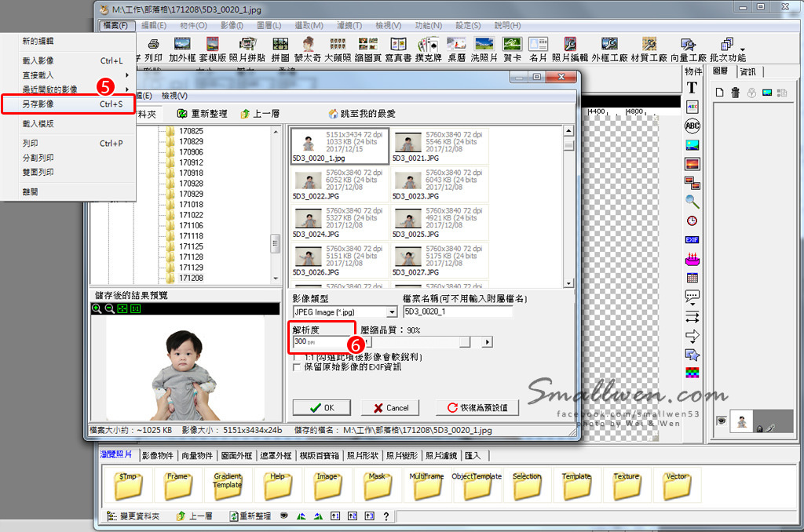This screenshot has height=532, width=804.
Task: Confirm saving with the OK button
Action: pyautogui.click(x=322, y=408)
